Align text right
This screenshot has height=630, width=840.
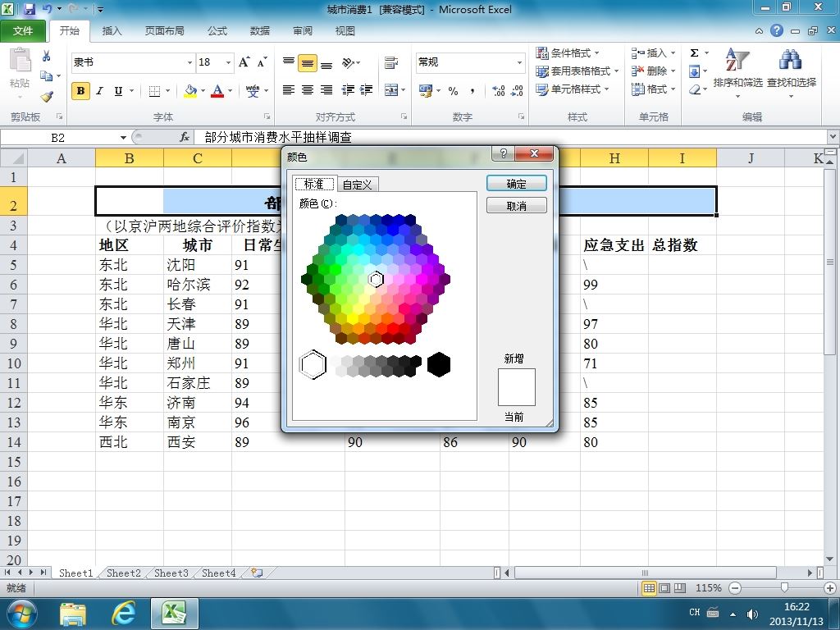[326, 90]
